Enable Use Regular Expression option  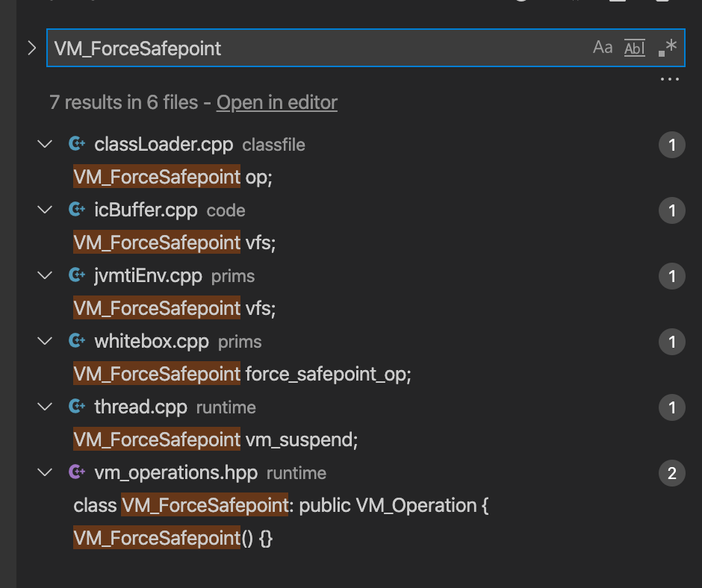[667, 48]
